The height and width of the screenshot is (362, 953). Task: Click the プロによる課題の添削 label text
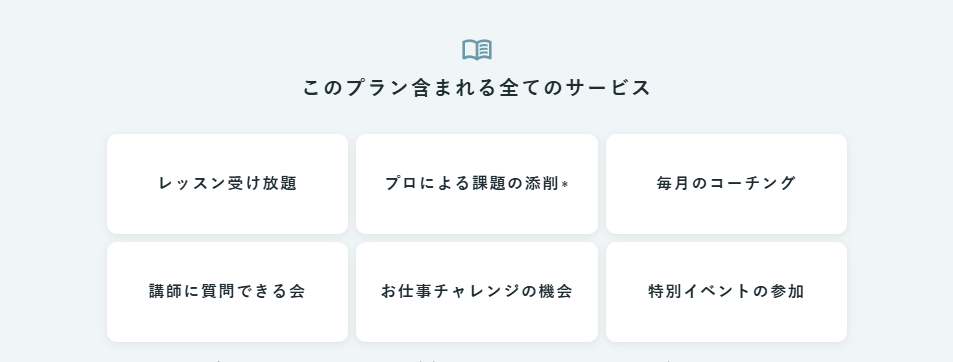[x=472, y=183]
